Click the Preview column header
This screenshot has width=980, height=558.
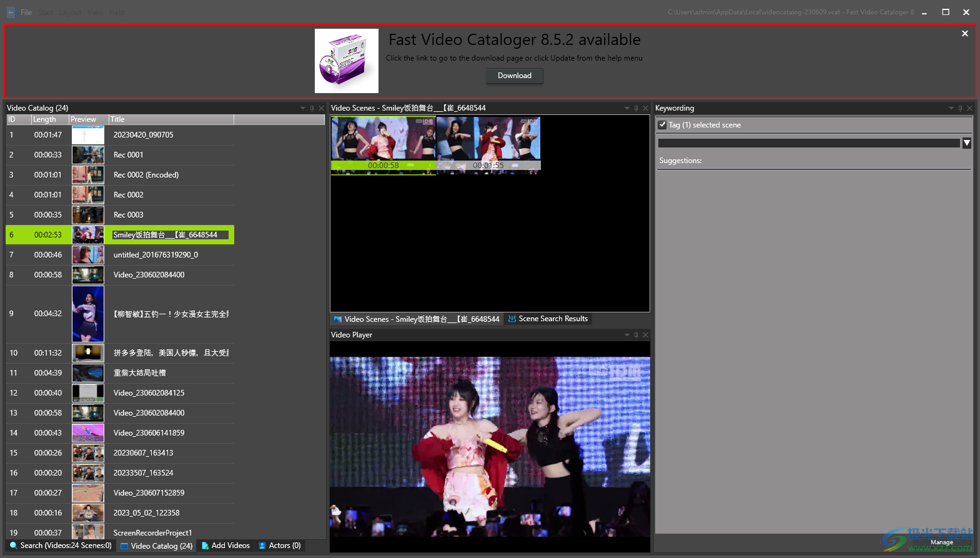click(89, 119)
